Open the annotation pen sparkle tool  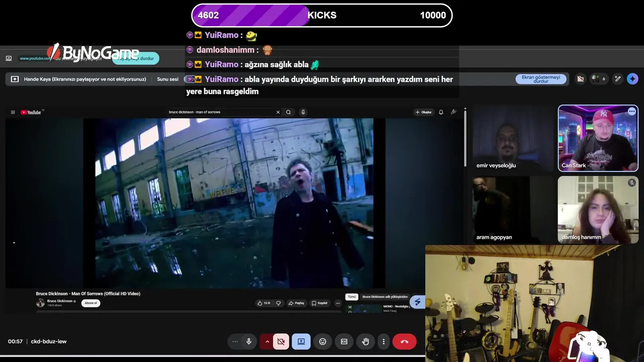(618, 79)
